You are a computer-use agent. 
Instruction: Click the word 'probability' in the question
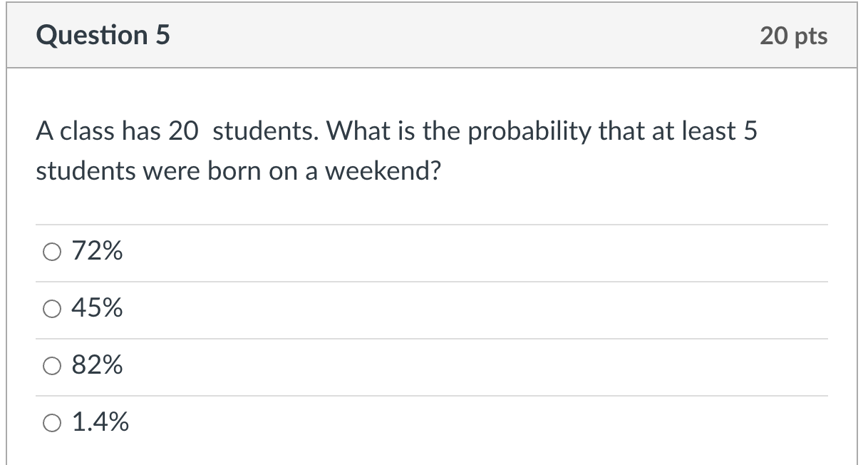coord(530,131)
